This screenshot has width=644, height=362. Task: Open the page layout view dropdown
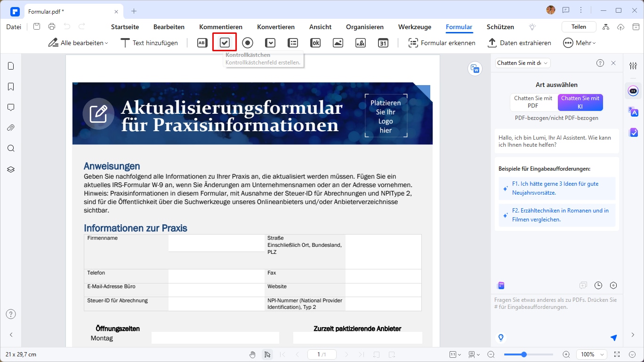tap(474, 354)
